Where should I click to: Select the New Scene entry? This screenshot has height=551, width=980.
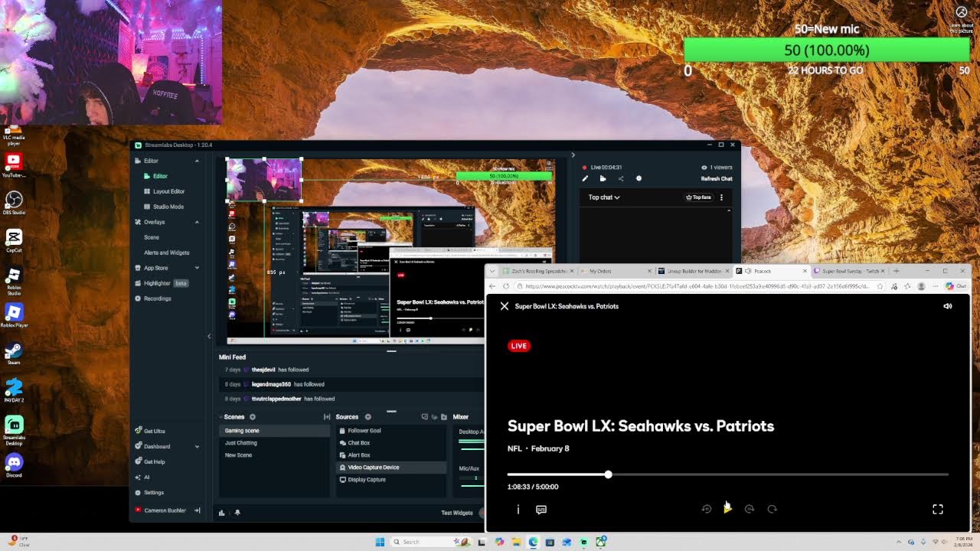[x=274, y=455]
